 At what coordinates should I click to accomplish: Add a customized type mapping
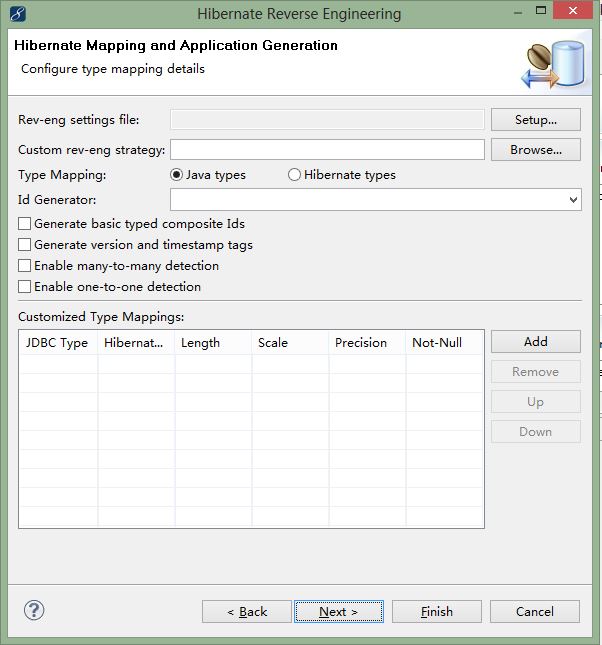pos(536,341)
